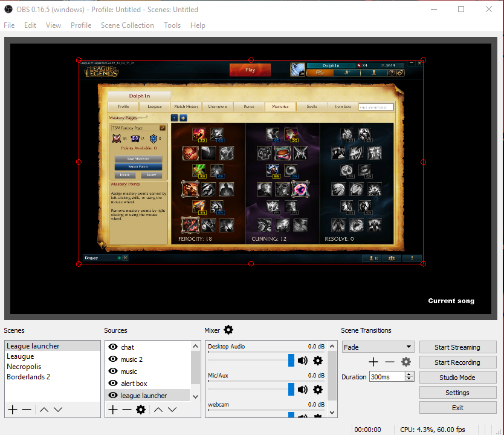Screen dimensions: 504x435
Task: Move scene down in Scenes list
Action: [x=58, y=410]
